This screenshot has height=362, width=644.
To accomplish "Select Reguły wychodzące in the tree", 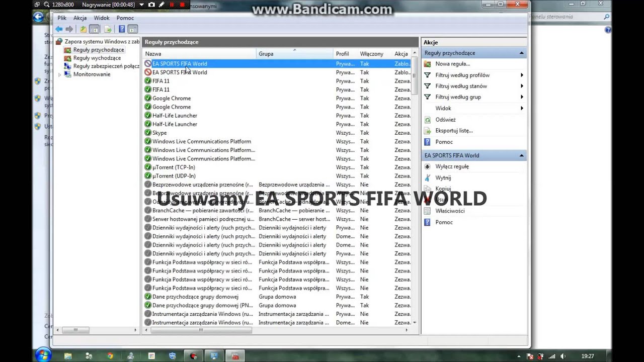I will click(x=97, y=58).
